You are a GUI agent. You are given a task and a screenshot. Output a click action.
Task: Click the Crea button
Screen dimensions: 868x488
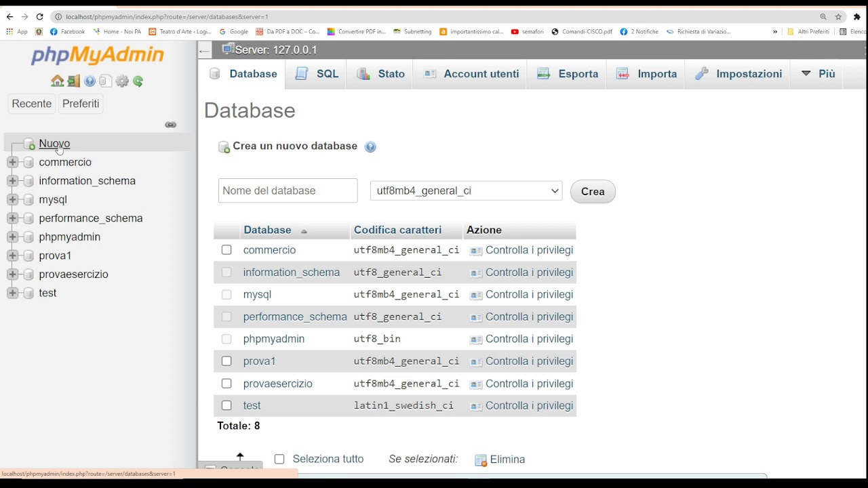click(593, 192)
